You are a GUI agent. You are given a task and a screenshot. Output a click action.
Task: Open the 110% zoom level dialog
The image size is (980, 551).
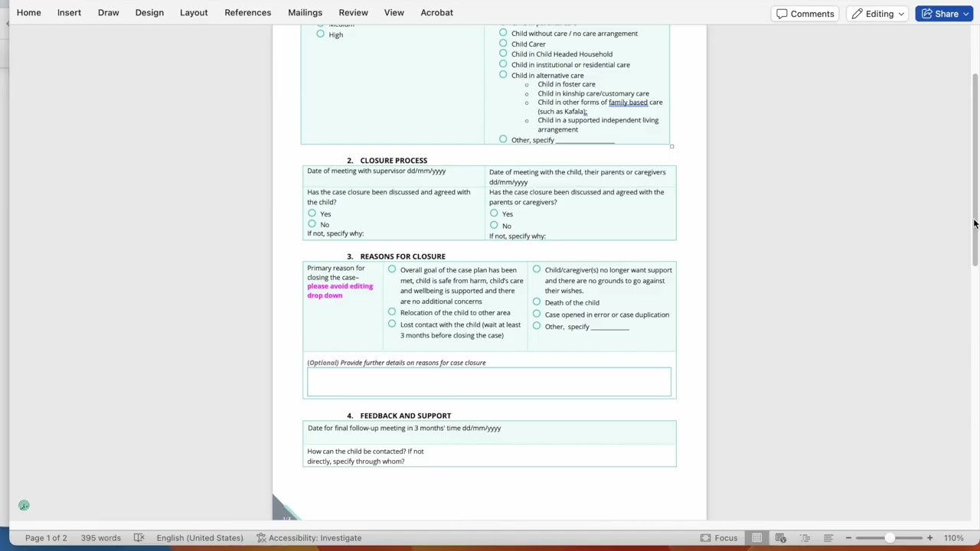953,538
